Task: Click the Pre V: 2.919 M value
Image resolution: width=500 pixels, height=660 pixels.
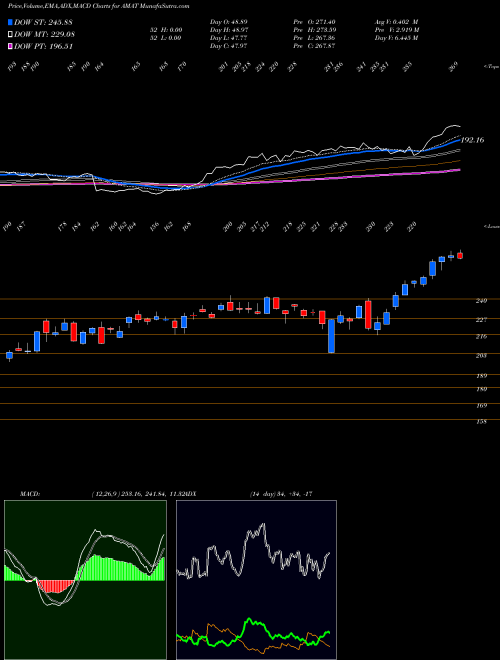Action: point(396,30)
